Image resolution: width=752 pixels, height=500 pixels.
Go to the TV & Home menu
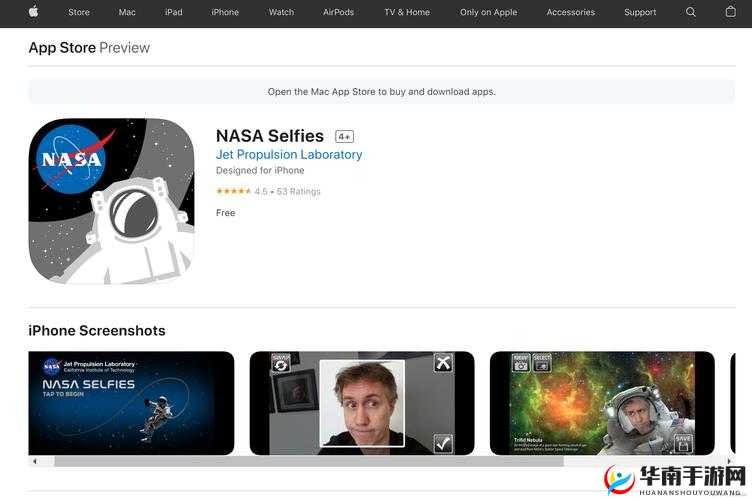[406, 12]
